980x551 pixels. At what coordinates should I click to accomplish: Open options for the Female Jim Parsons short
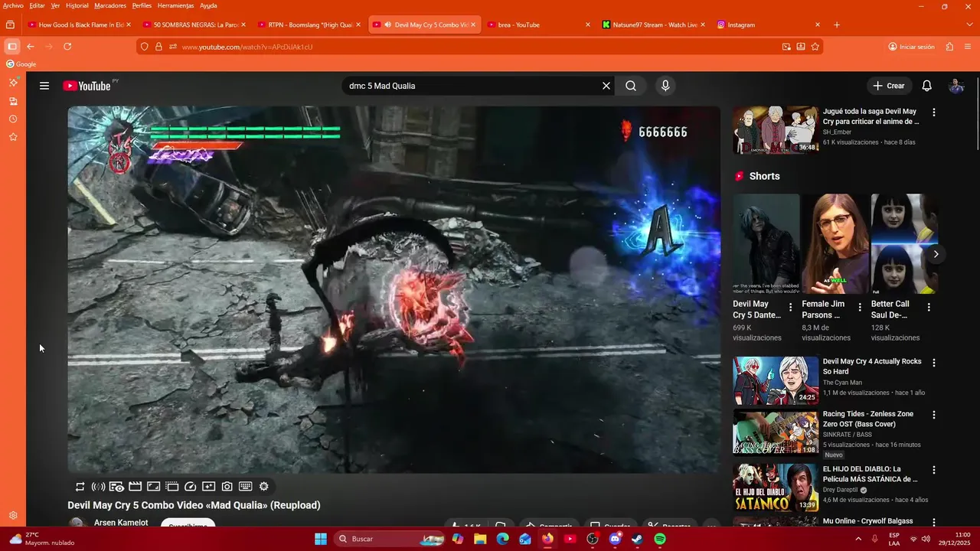tap(860, 307)
